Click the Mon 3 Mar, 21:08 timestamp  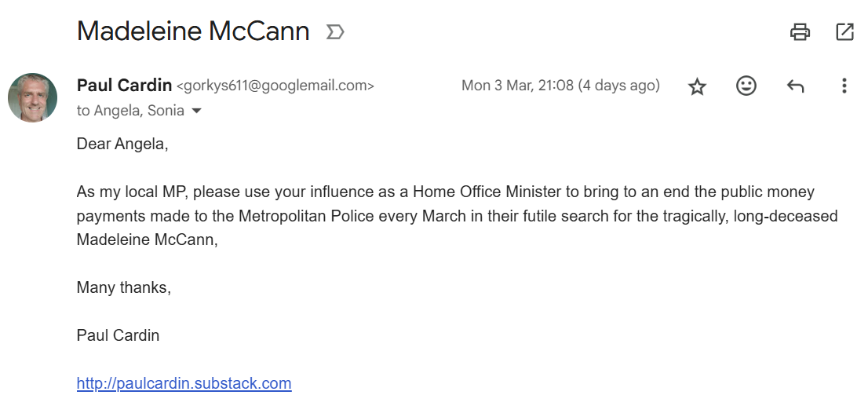pyautogui.click(x=560, y=86)
